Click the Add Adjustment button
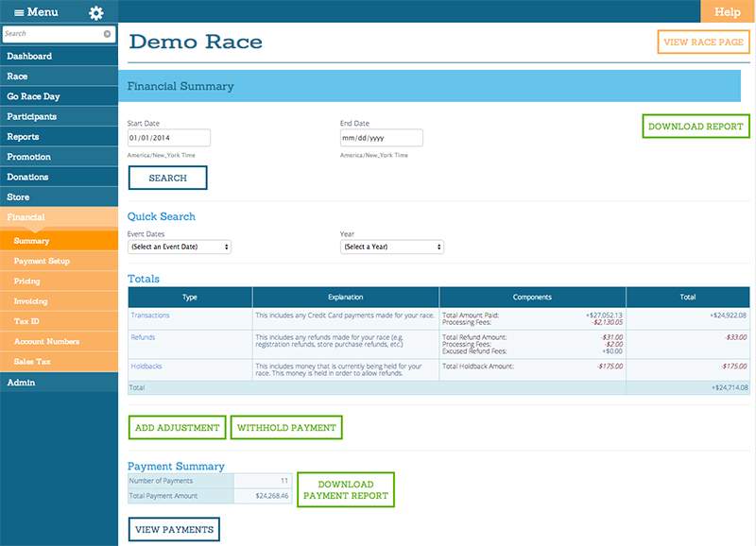 point(177,428)
